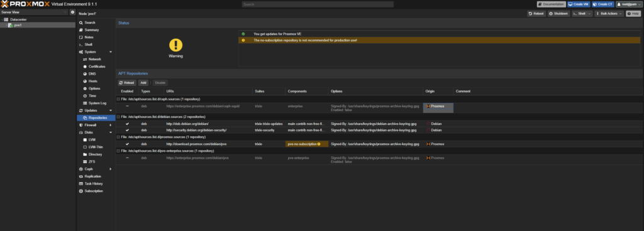Open the Directory disks page
Screen dimensions: 644x231
point(95,154)
